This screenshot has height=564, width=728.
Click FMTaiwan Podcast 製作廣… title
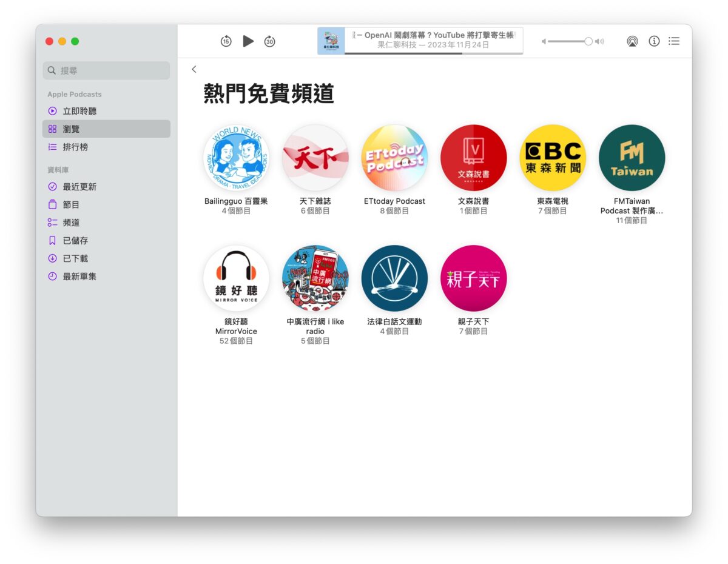point(632,206)
